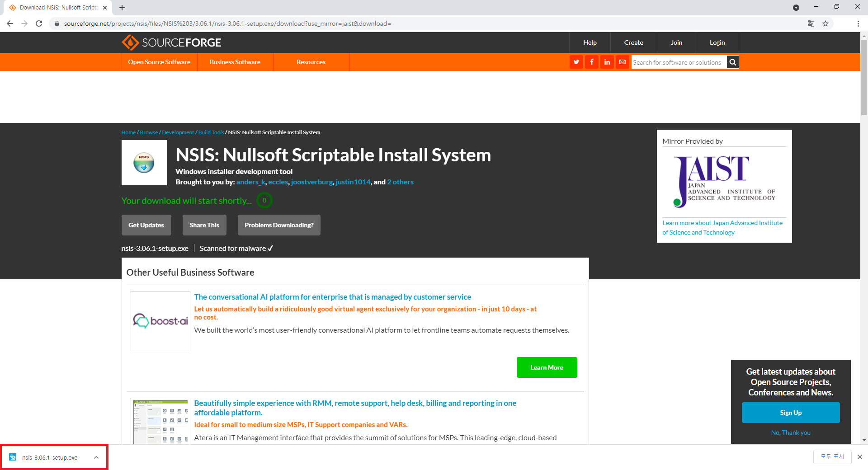This screenshot has height=470, width=868.
Task: Click the Share This button
Action: [x=204, y=225]
